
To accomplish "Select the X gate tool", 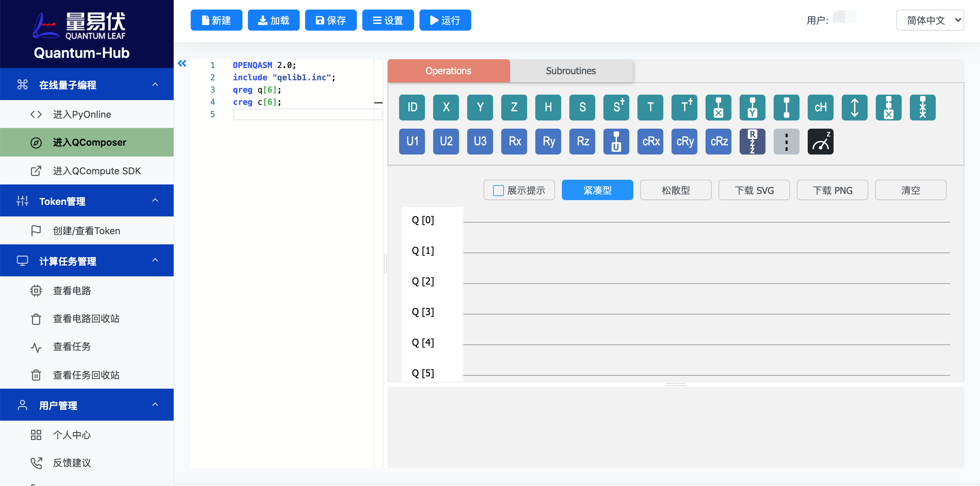I will (446, 107).
